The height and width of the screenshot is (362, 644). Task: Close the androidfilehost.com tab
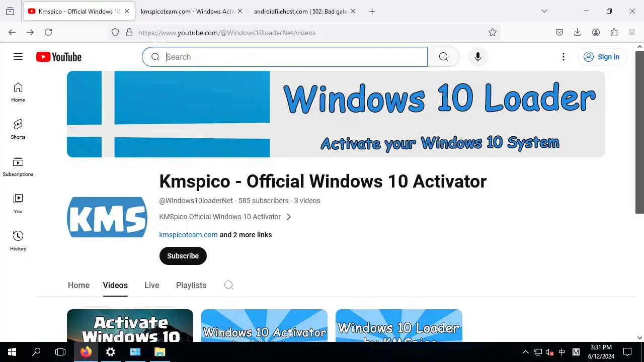pos(353,11)
